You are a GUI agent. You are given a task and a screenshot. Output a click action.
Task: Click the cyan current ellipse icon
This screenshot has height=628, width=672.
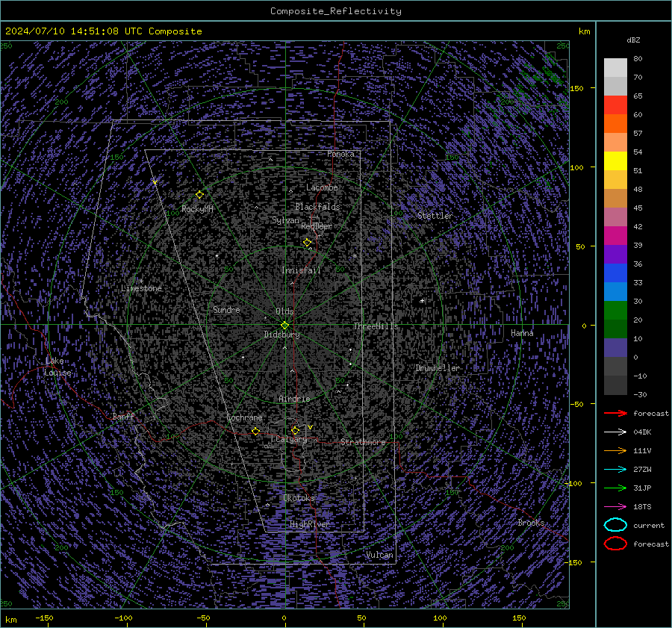click(615, 525)
